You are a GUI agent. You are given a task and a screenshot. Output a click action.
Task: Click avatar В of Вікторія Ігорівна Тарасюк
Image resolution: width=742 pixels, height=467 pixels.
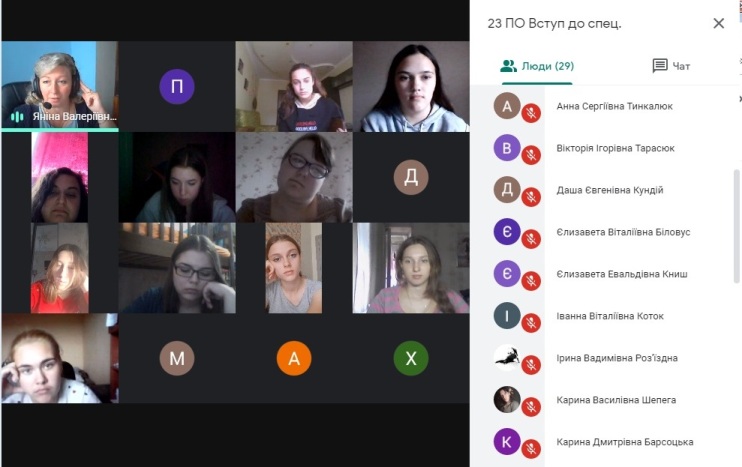tap(507, 148)
